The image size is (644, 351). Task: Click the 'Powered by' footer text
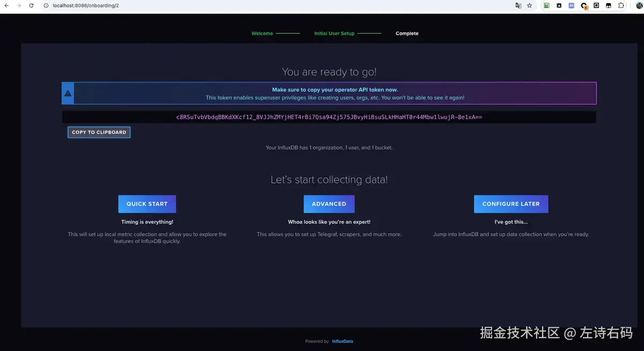(317, 341)
